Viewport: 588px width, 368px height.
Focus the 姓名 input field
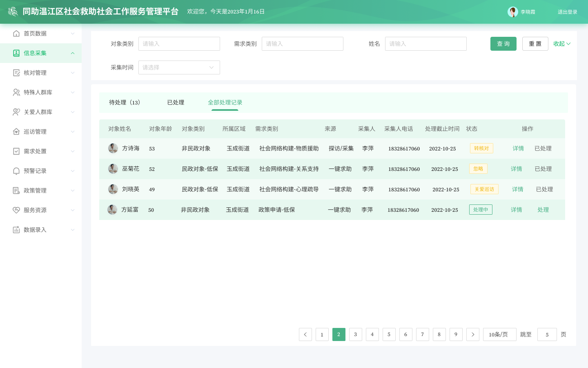click(x=426, y=44)
